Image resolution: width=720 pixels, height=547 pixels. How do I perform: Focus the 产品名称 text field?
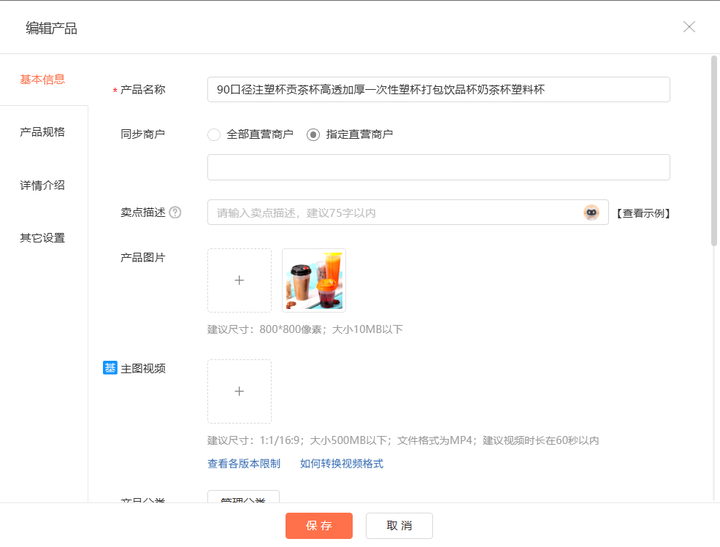click(438, 89)
